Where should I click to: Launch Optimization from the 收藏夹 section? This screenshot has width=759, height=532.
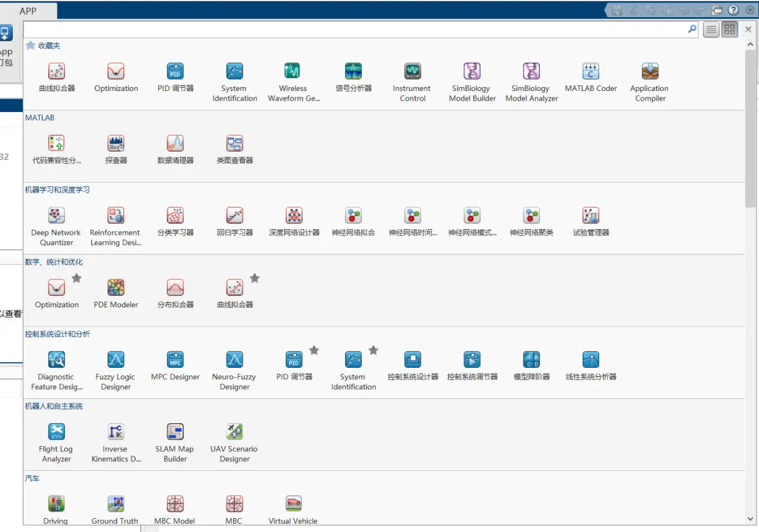coord(116,78)
